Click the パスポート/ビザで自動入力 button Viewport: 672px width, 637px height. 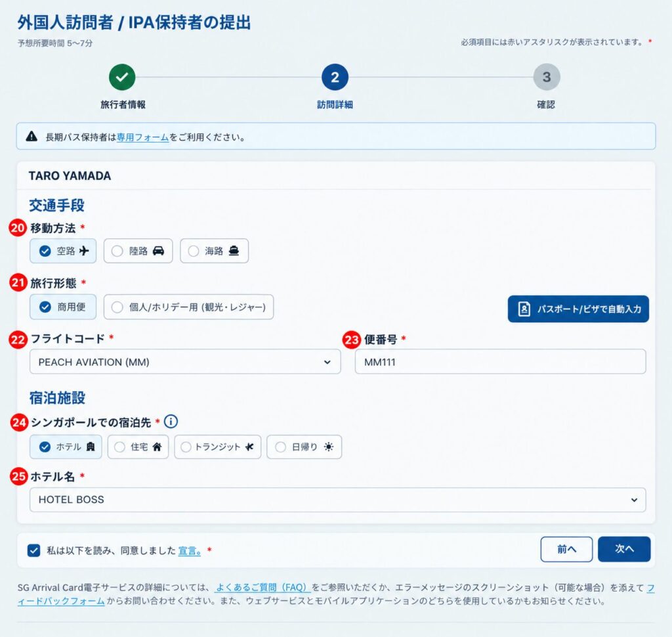coord(578,309)
